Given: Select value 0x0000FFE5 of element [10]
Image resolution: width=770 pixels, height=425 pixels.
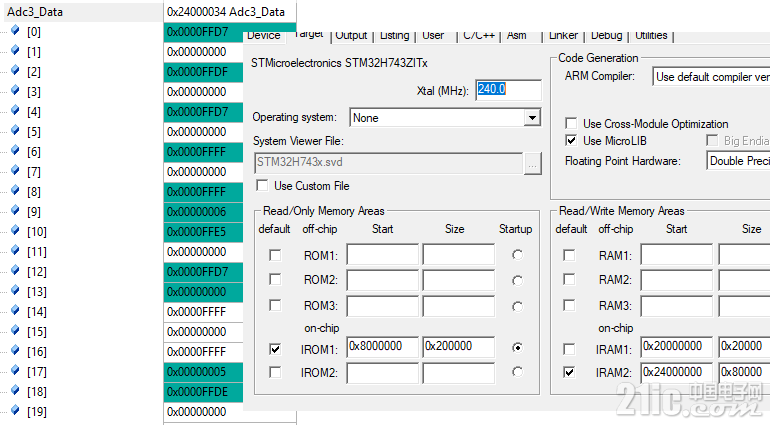Looking at the screenshot, I should coord(203,231).
